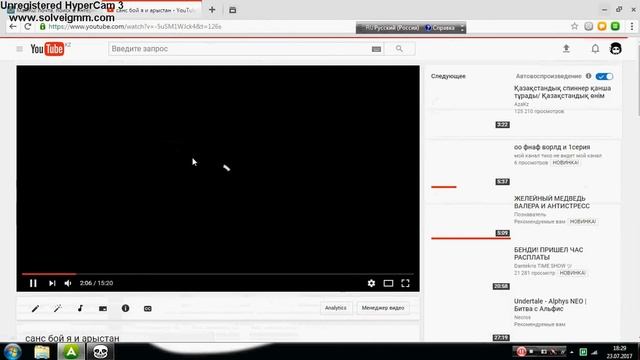Mute the video volume icon

click(68, 283)
